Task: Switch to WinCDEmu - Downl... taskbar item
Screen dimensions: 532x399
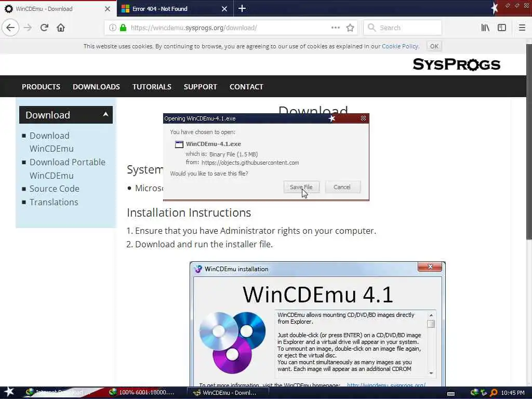Action: (228, 393)
